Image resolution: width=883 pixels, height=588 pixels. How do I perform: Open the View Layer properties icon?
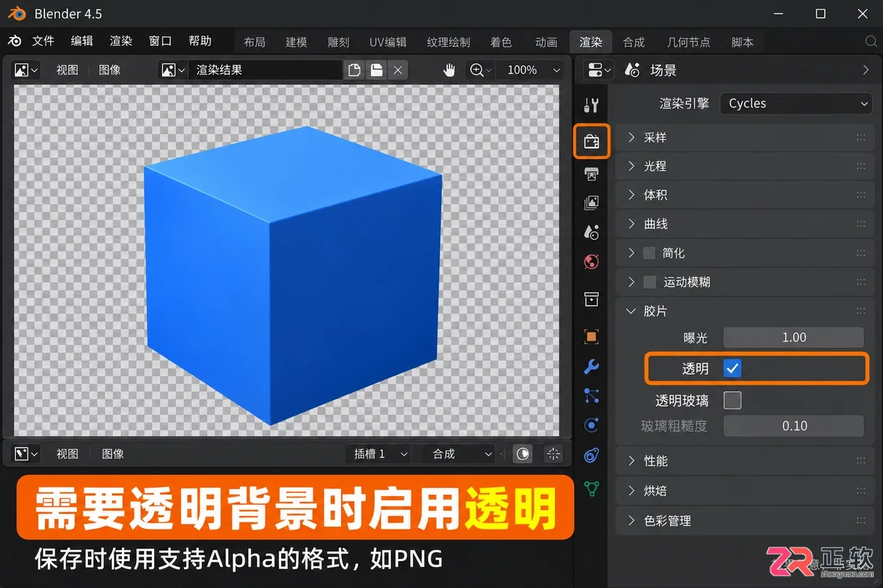[591, 203]
